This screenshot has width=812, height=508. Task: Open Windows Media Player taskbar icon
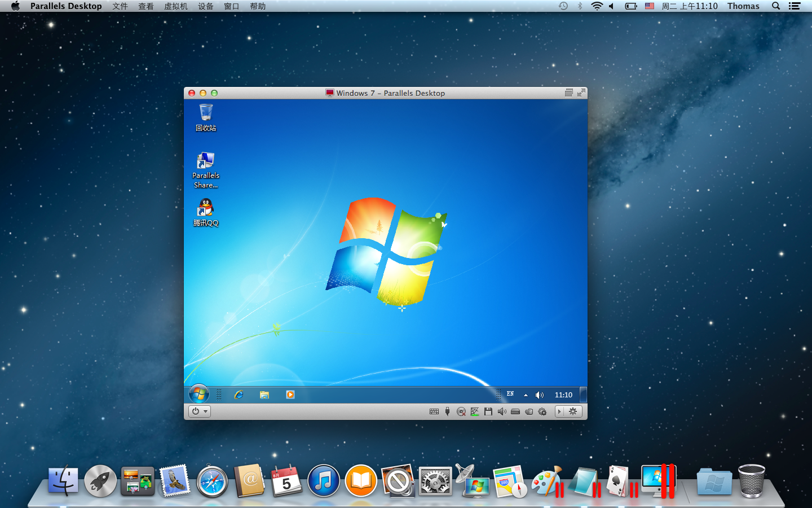coord(290,395)
